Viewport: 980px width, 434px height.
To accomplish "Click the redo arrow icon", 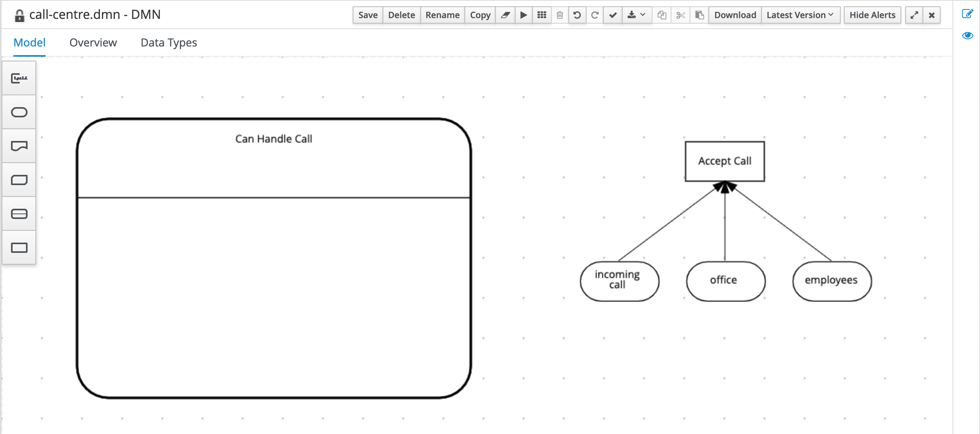I will (x=595, y=15).
